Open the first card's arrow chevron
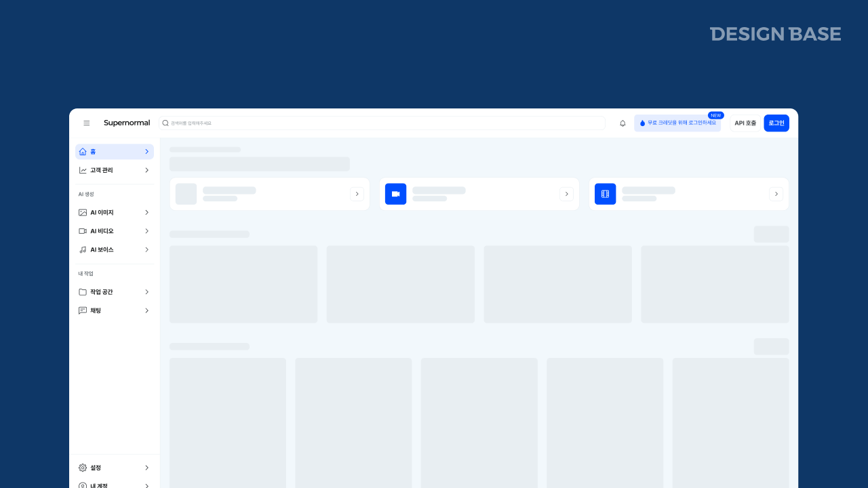868x488 pixels. tap(357, 194)
